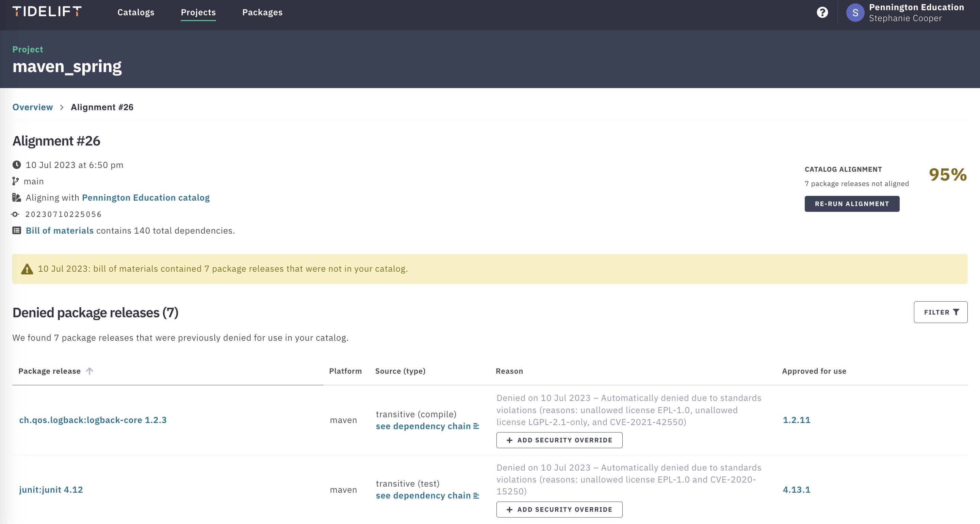Click the catalog icon beside Aligning with
980x524 pixels.
coord(16,197)
